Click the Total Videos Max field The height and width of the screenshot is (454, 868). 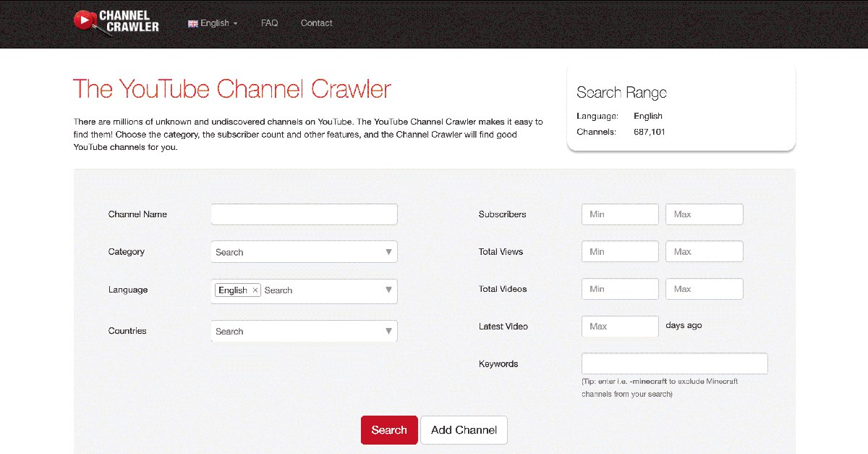point(704,289)
